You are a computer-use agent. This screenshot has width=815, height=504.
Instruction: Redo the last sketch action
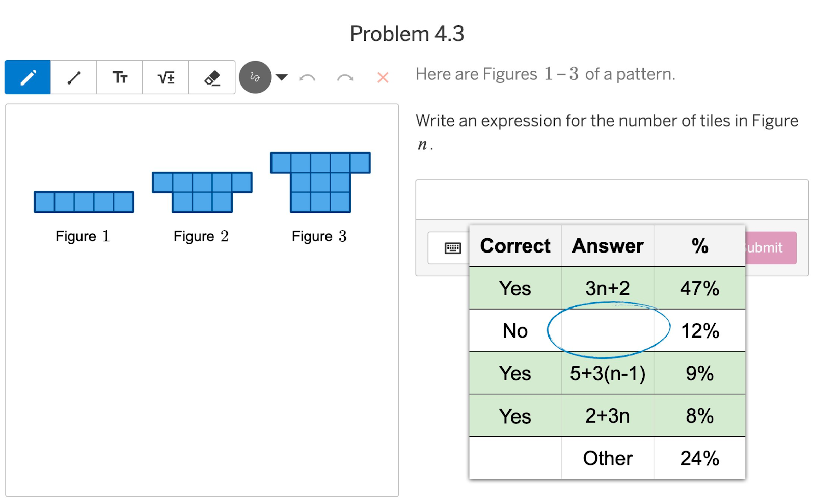tap(345, 78)
